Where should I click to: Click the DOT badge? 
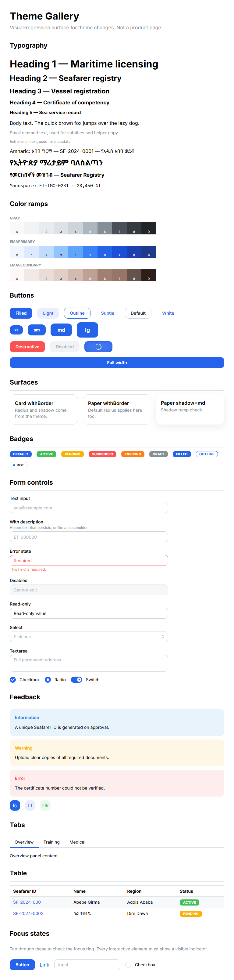(18, 465)
